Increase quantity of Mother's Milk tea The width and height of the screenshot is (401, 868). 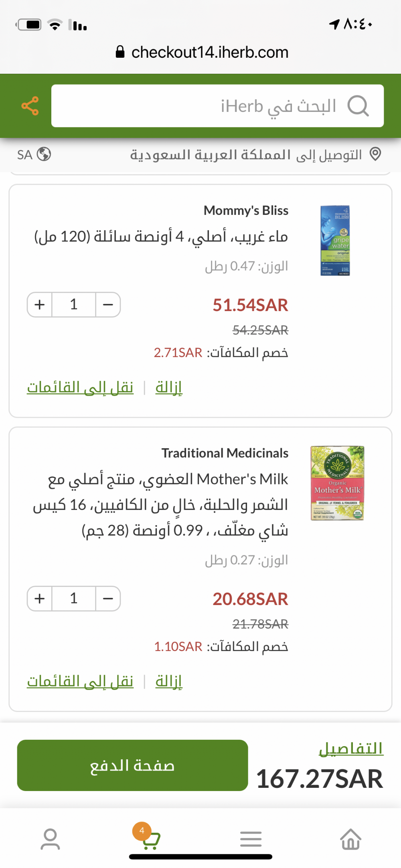40,599
